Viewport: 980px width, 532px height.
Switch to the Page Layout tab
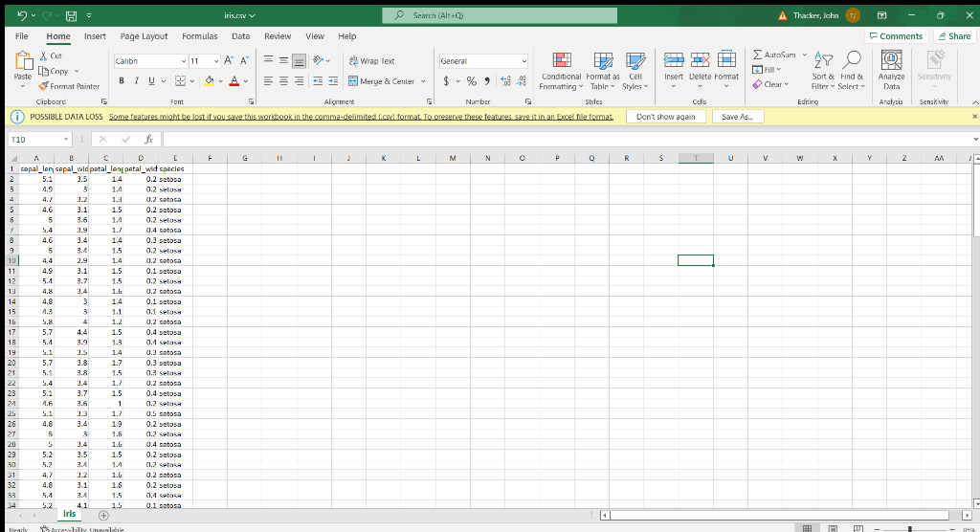pyautogui.click(x=144, y=36)
